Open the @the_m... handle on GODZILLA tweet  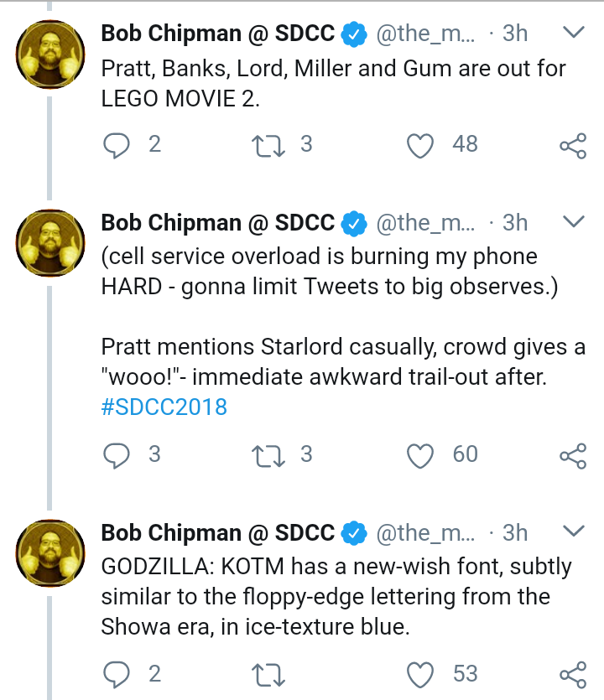[x=426, y=533]
